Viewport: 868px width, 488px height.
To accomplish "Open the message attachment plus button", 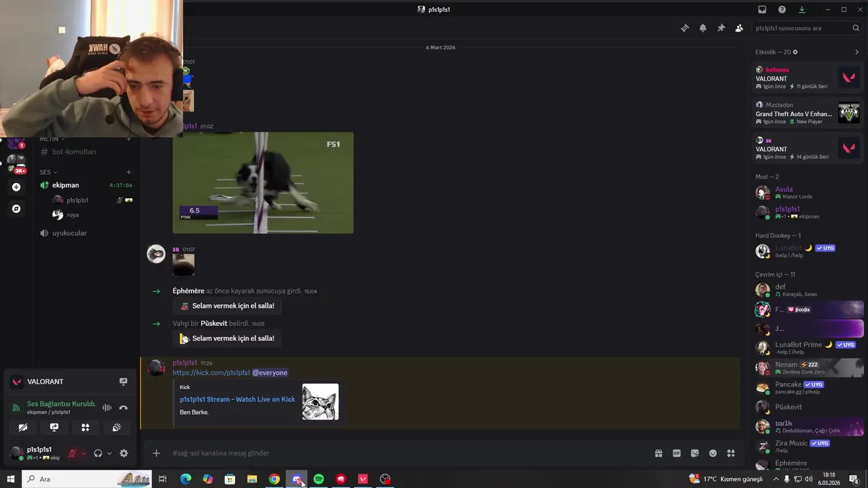I will coord(156,453).
